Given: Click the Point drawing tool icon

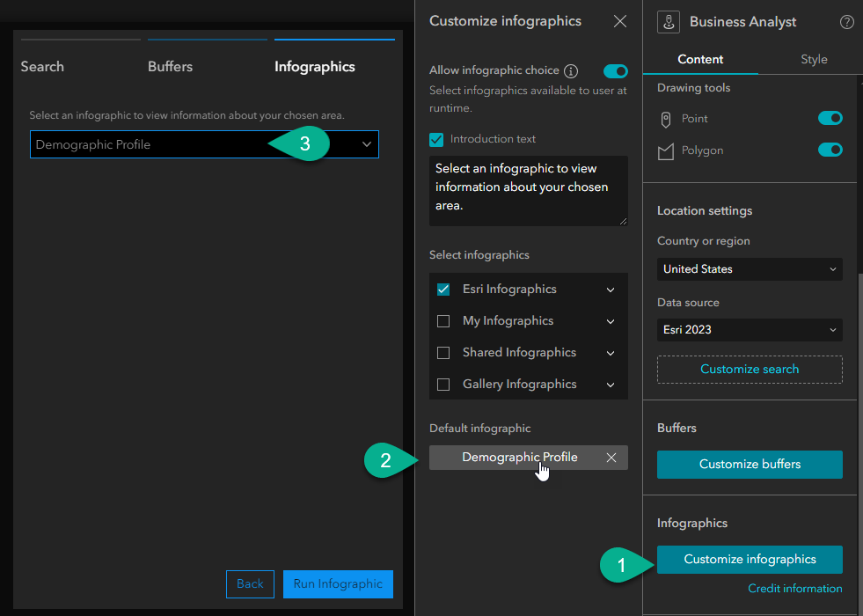Looking at the screenshot, I should [x=666, y=119].
